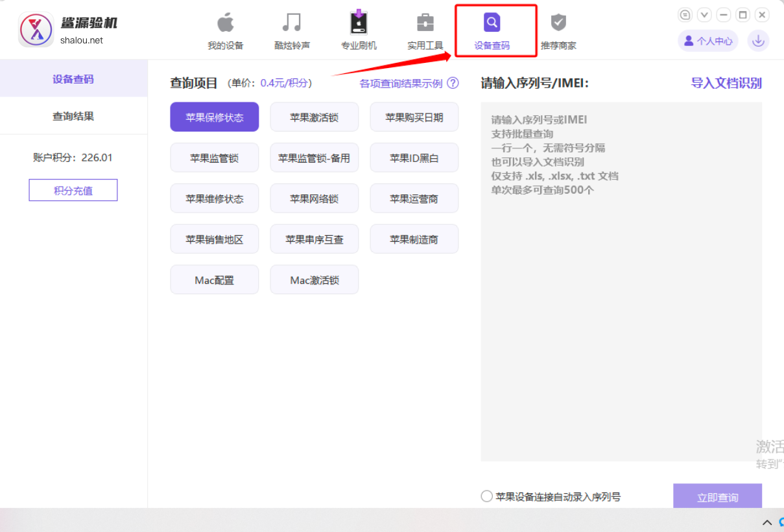784x532 pixels.
Task: Toggle the 苹果激活锁 query item
Action: 314,117
